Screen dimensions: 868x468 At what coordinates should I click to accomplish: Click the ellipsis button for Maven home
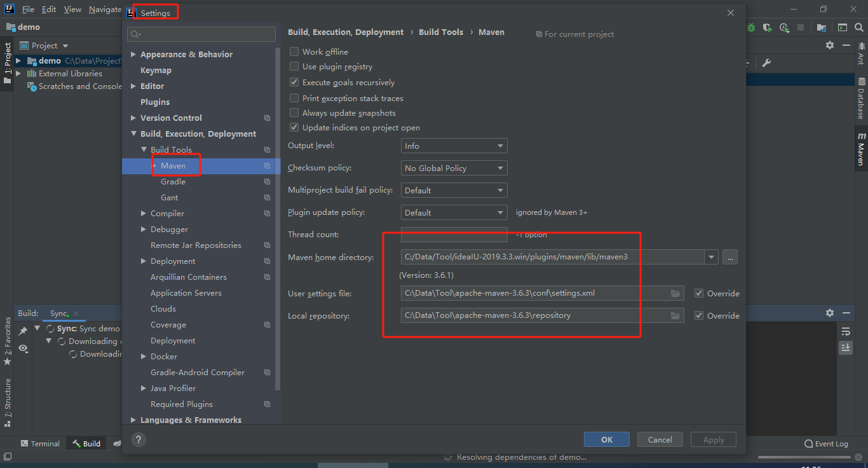point(729,257)
